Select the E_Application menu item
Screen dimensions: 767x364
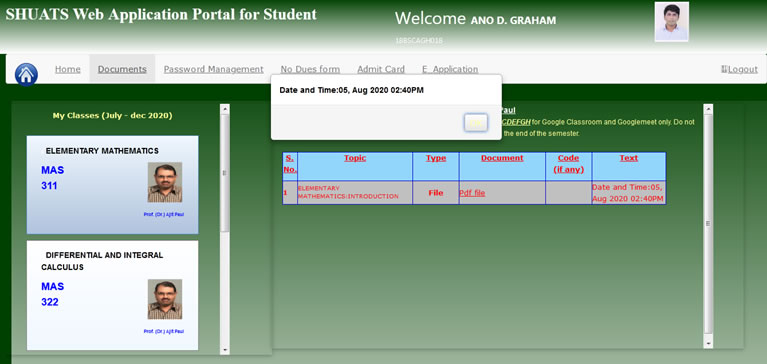[x=450, y=69]
